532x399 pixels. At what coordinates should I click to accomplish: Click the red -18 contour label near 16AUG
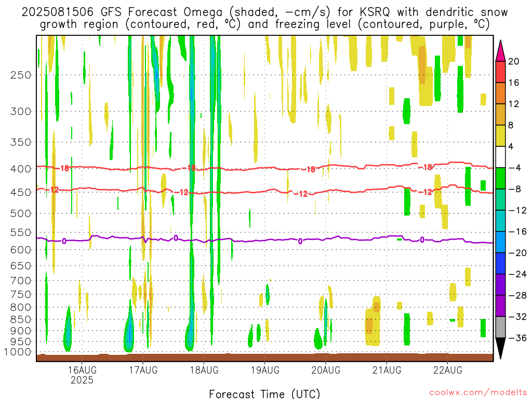tap(63, 168)
